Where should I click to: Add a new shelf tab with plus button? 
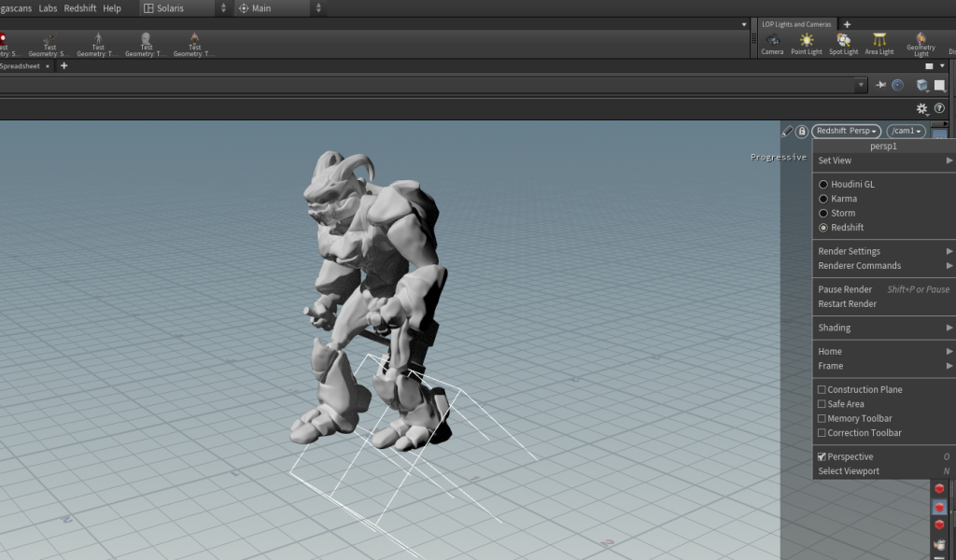[x=847, y=24]
